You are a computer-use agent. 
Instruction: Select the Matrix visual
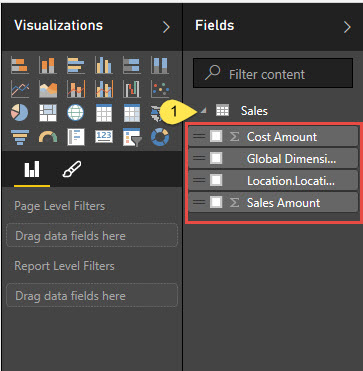[132, 113]
